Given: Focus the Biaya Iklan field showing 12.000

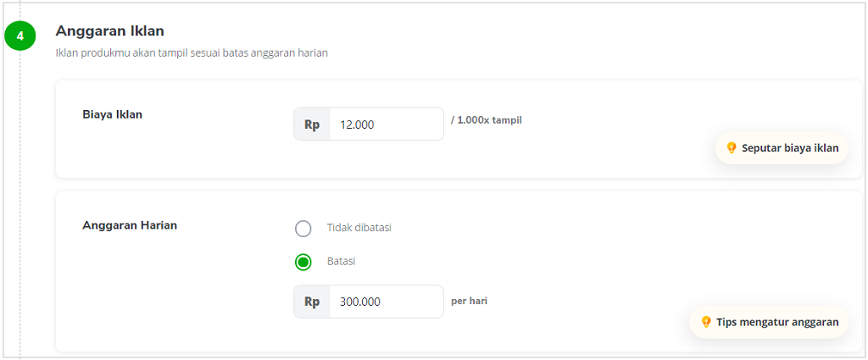Looking at the screenshot, I should pos(387,124).
